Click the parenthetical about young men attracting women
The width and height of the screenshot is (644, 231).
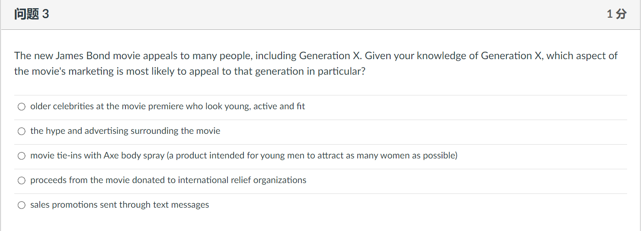click(312, 155)
